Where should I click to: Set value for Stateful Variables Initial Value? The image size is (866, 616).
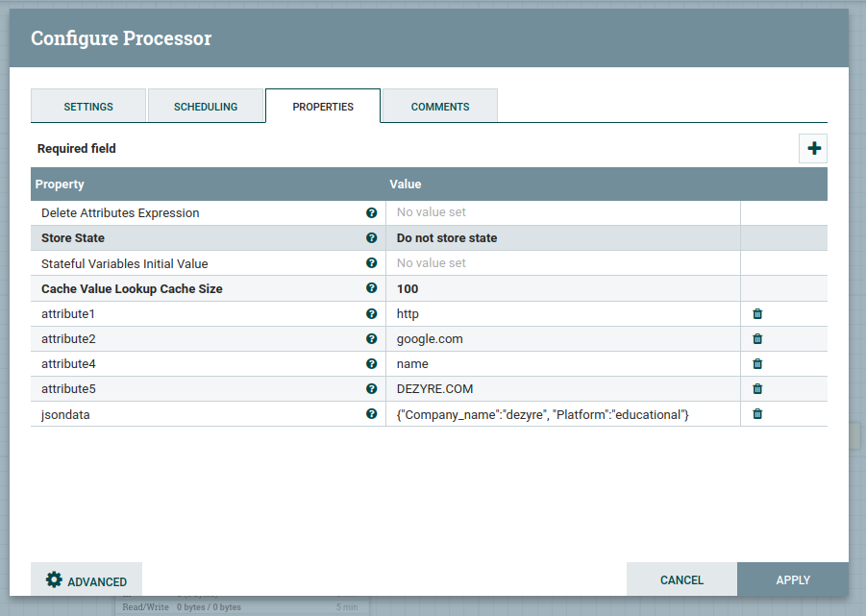(562, 262)
